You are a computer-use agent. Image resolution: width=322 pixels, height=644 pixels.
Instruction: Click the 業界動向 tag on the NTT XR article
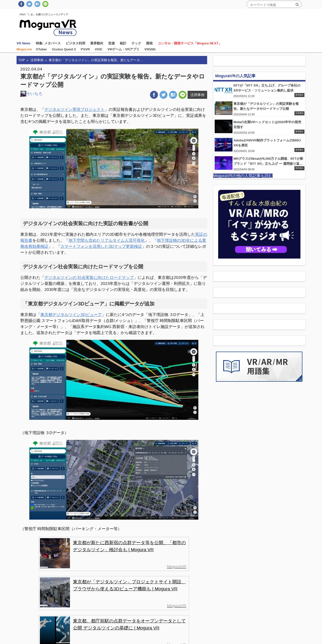coord(299,95)
